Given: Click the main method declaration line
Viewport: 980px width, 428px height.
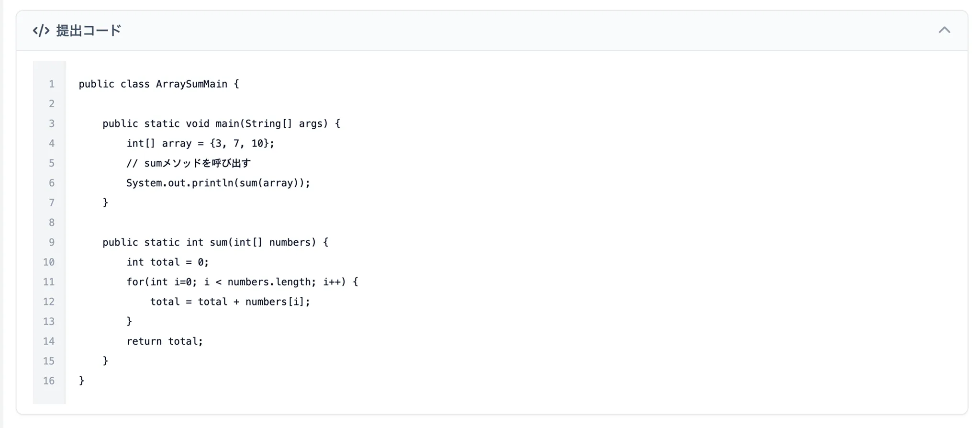Looking at the screenshot, I should click(x=221, y=124).
